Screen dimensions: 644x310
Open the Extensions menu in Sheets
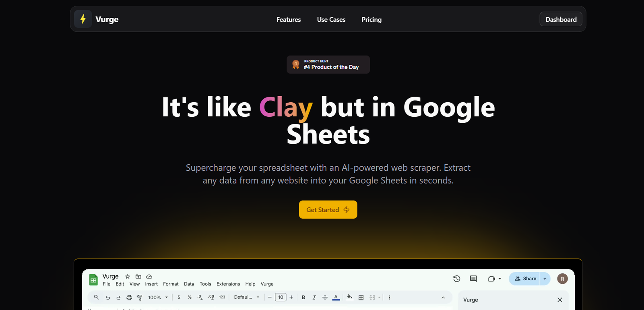tap(228, 284)
